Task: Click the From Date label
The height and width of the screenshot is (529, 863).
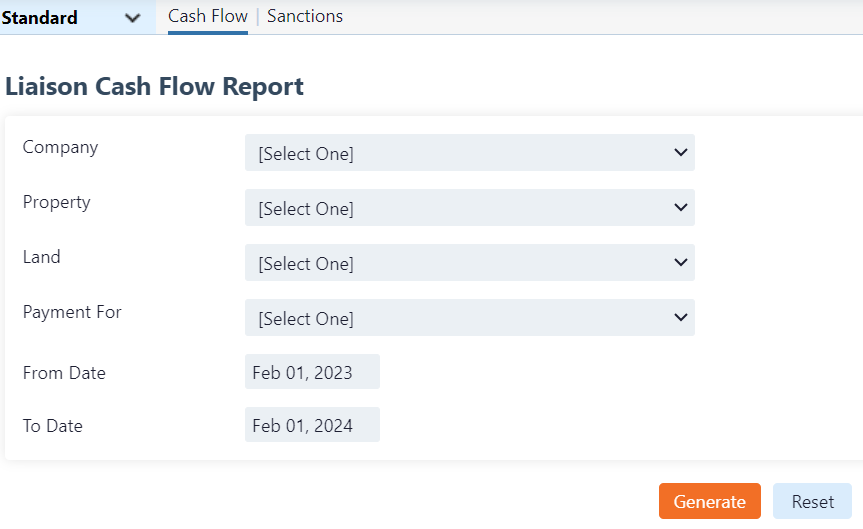Action: pos(64,373)
